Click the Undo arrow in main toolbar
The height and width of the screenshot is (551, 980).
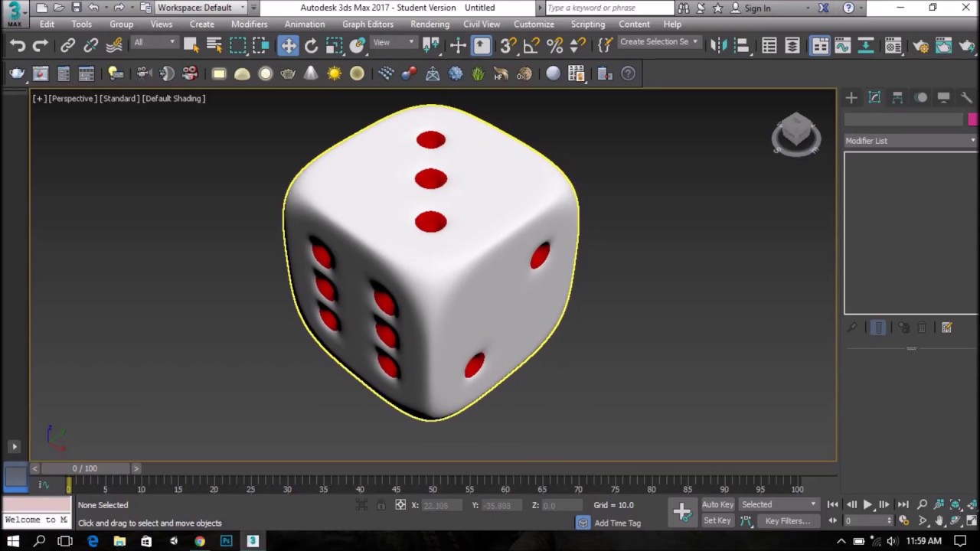(x=18, y=46)
